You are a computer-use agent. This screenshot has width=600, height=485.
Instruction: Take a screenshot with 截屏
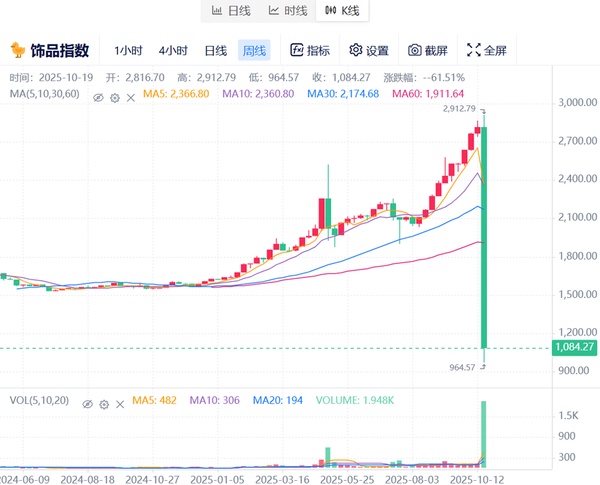428,50
